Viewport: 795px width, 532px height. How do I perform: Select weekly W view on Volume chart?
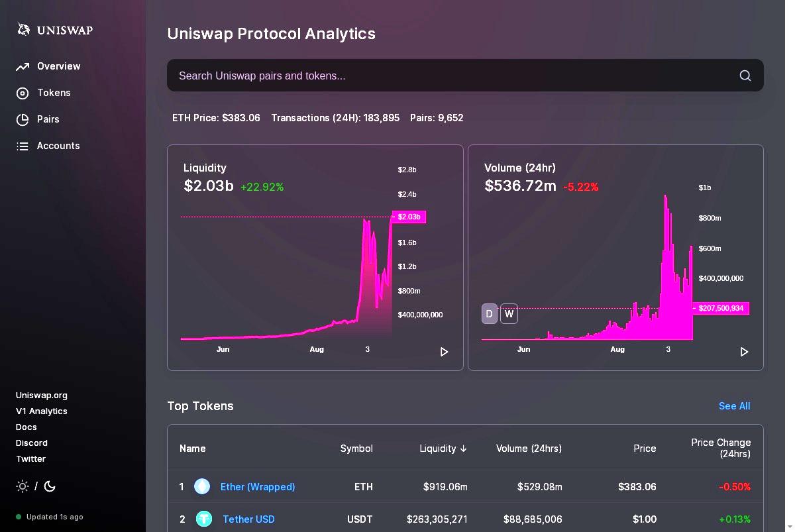(509, 314)
